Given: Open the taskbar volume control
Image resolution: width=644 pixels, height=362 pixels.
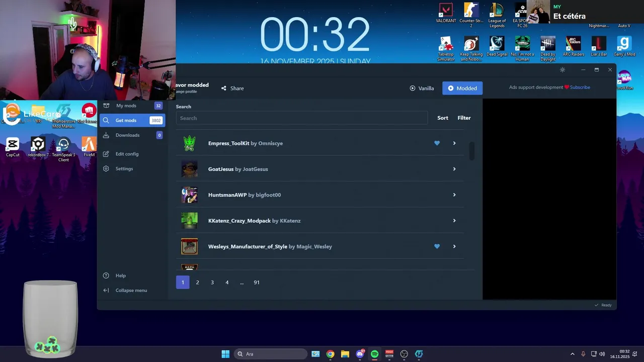Looking at the screenshot, I should pos(602,354).
